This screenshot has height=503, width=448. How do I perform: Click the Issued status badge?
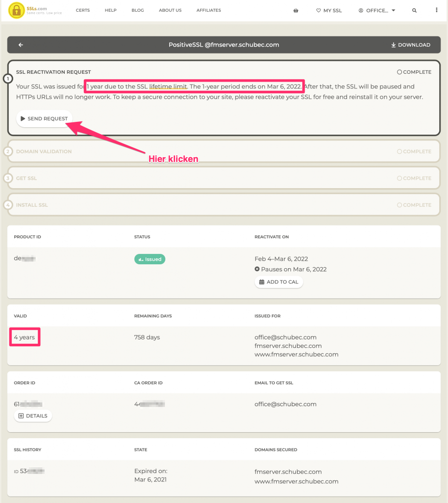click(x=150, y=259)
